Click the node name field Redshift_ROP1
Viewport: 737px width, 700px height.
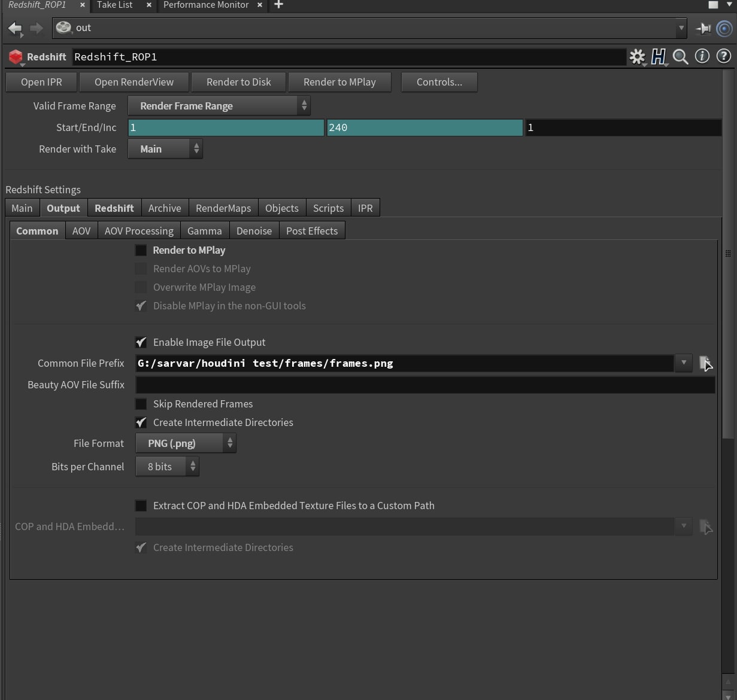click(x=350, y=57)
